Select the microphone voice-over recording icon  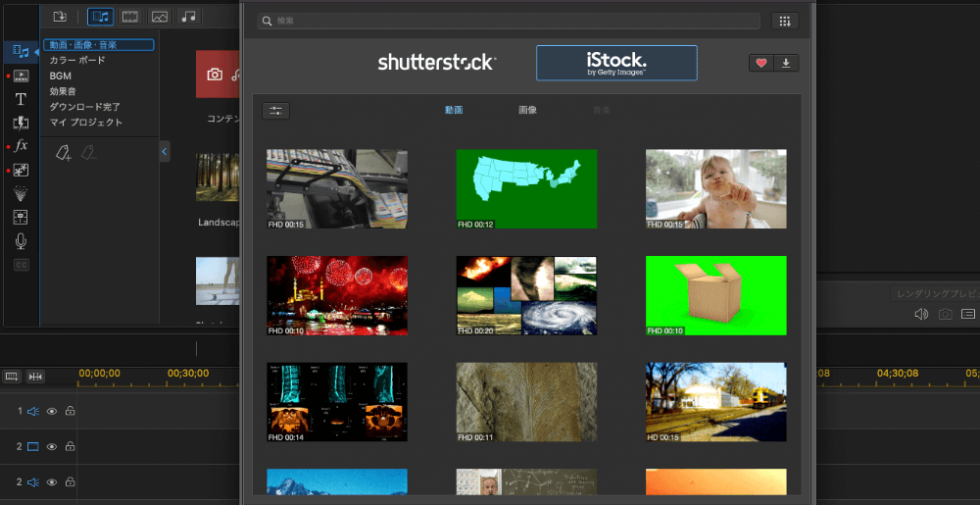point(21,241)
